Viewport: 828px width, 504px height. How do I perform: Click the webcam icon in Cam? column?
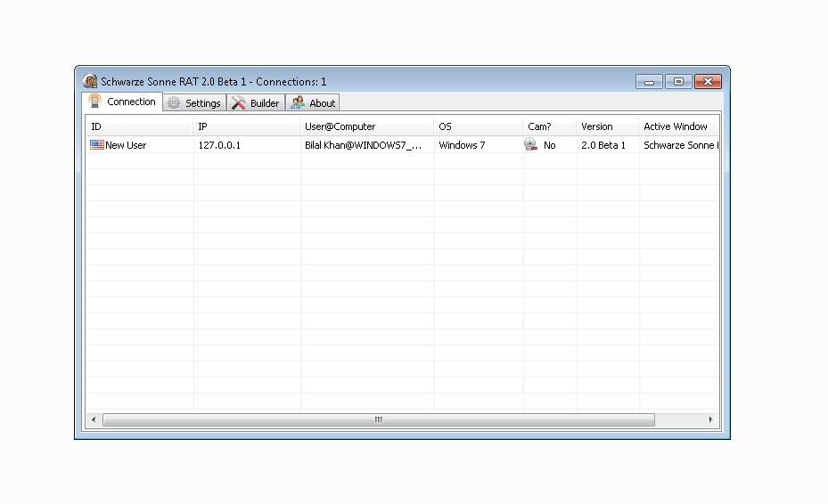pos(531,145)
